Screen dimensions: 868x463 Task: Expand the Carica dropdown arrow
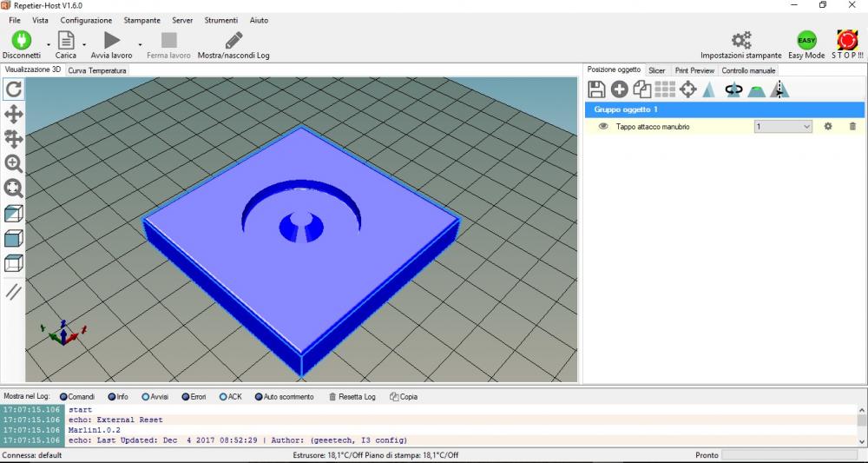84,42
